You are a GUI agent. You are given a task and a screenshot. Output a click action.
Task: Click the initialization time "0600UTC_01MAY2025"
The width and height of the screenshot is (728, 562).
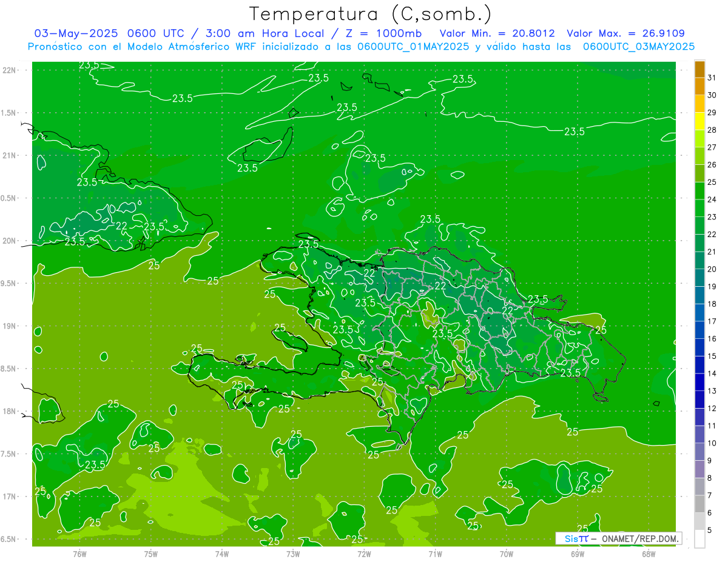coord(413,47)
